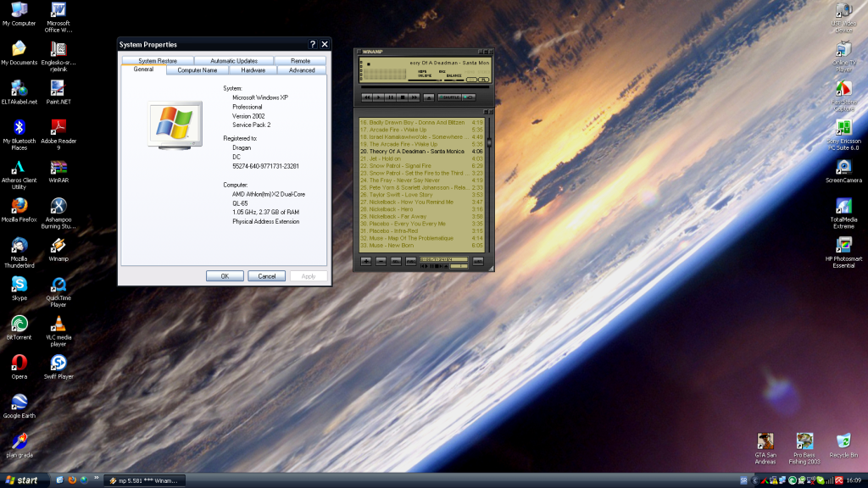The width and height of the screenshot is (868, 488).
Task: Select playlist track Nickelback - Hero
Action: point(422,209)
